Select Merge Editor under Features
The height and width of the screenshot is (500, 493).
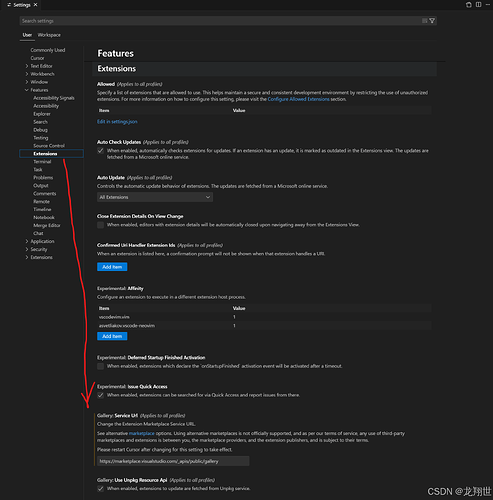click(x=47, y=225)
